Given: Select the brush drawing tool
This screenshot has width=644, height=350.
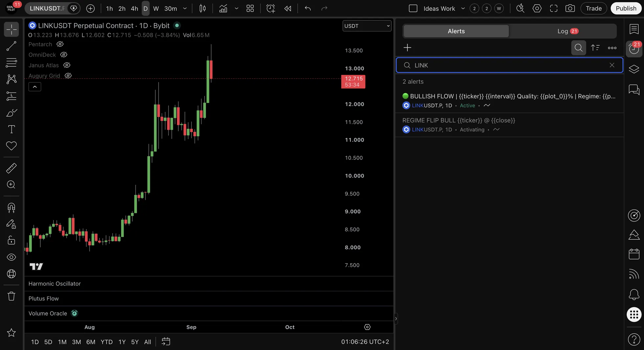Looking at the screenshot, I should 11,113.
